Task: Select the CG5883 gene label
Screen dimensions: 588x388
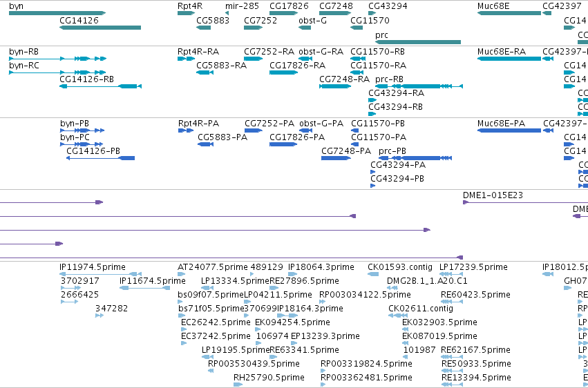Action: [x=213, y=20]
